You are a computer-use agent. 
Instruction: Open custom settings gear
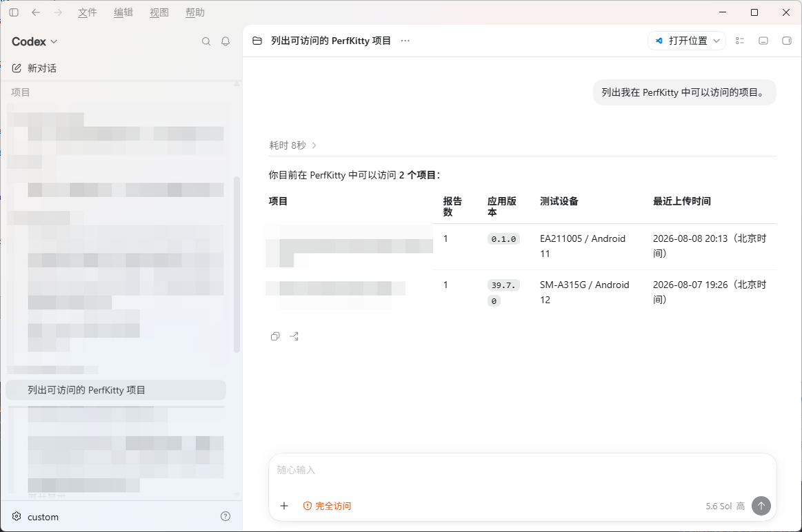[x=17, y=516]
